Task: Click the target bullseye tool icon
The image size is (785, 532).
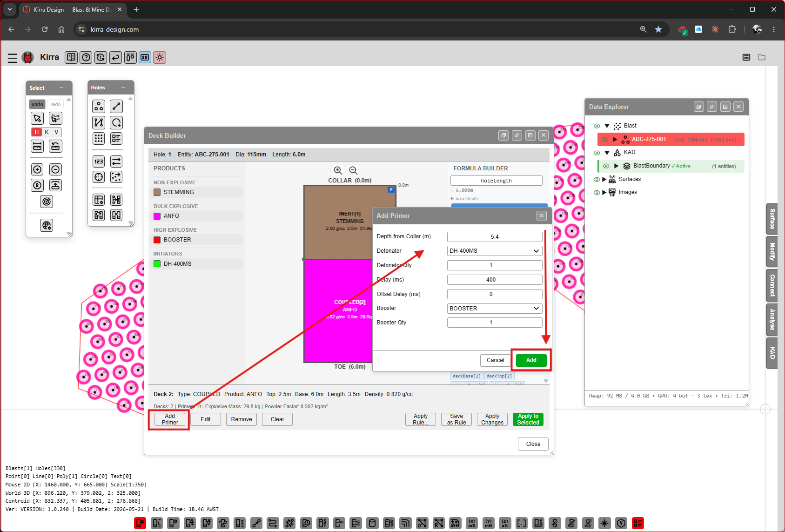Action: coord(47,202)
